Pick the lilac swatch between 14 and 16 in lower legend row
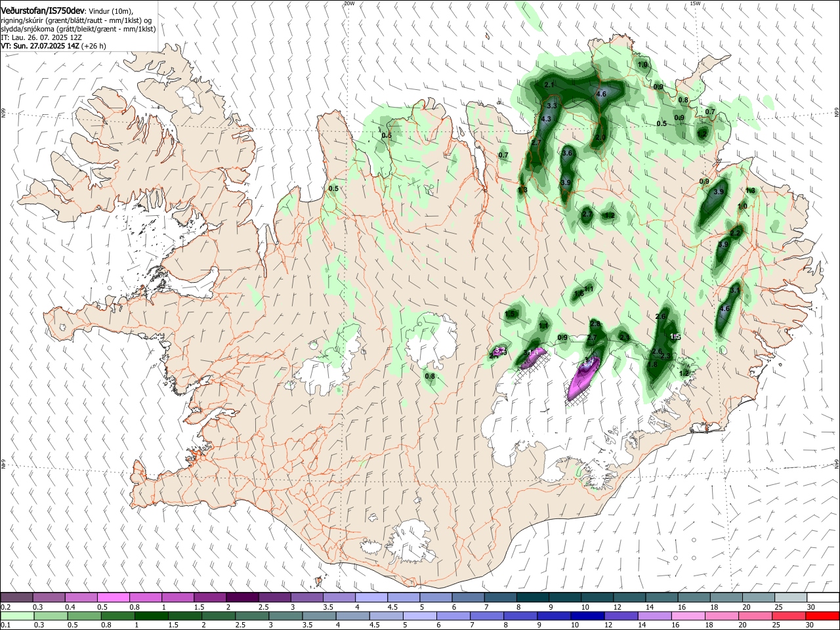 point(654,616)
